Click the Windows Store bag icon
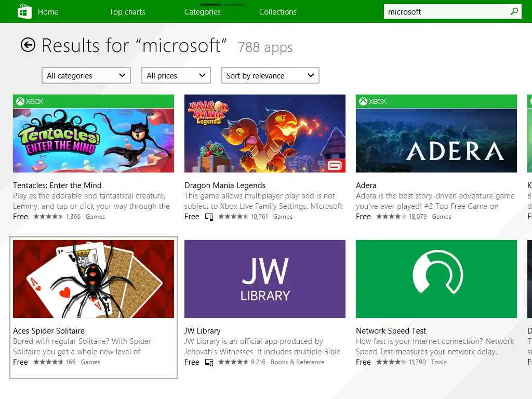The height and width of the screenshot is (399, 532). tap(24, 11)
